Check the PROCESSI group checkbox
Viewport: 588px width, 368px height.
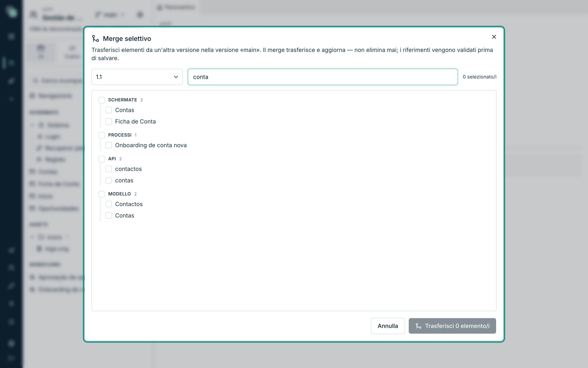tap(101, 135)
